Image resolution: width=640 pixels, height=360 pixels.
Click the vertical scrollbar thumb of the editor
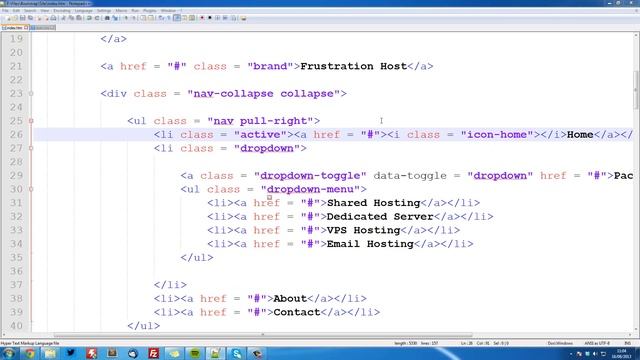coord(636,90)
